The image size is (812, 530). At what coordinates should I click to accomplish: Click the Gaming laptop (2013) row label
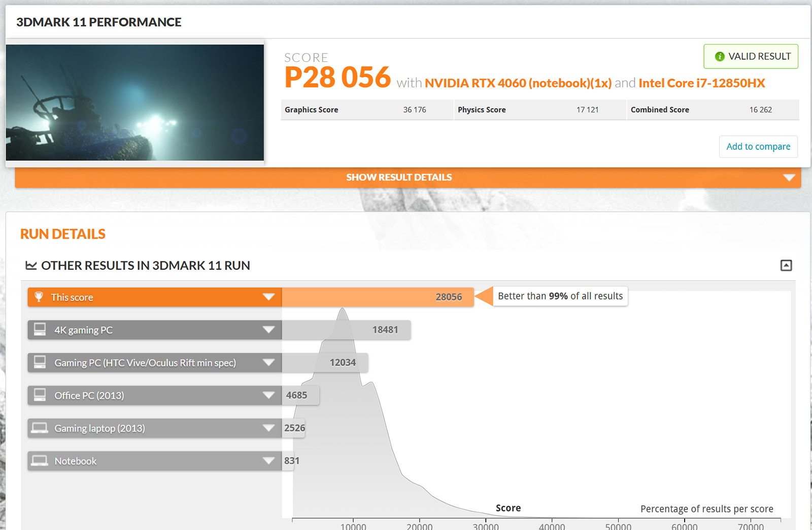pos(99,428)
